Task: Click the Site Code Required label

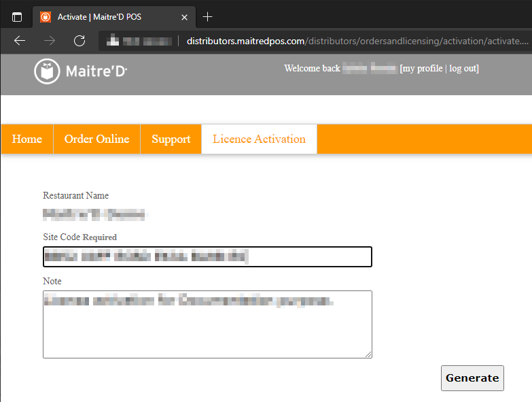Action: pyautogui.click(x=79, y=237)
